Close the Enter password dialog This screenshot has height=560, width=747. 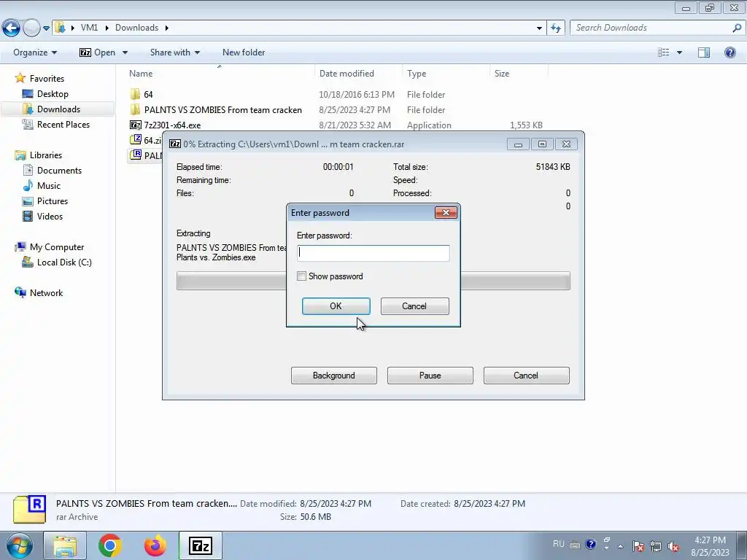pyautogui.click(x=446, y=212)
